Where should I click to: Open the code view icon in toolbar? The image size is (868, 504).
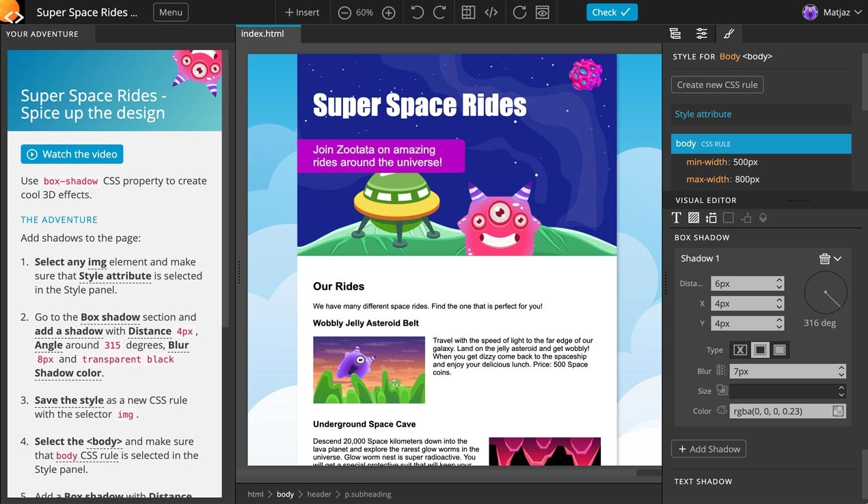click(x=491, y=12)
